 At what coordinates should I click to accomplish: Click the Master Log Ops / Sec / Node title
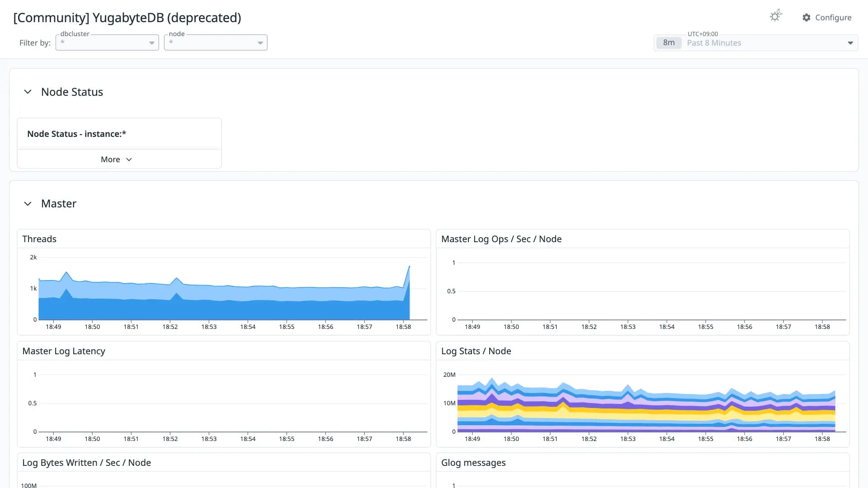(501, 239)
